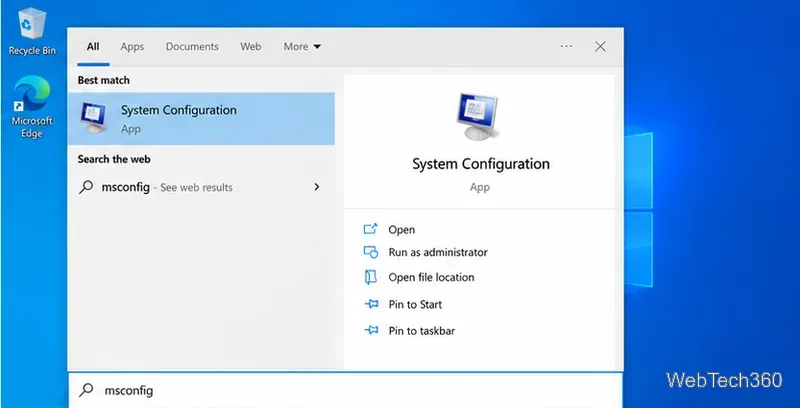Viewport: 800px width, 408px height.
Task: Select Pin to taskbar
Action: (421, 330)
